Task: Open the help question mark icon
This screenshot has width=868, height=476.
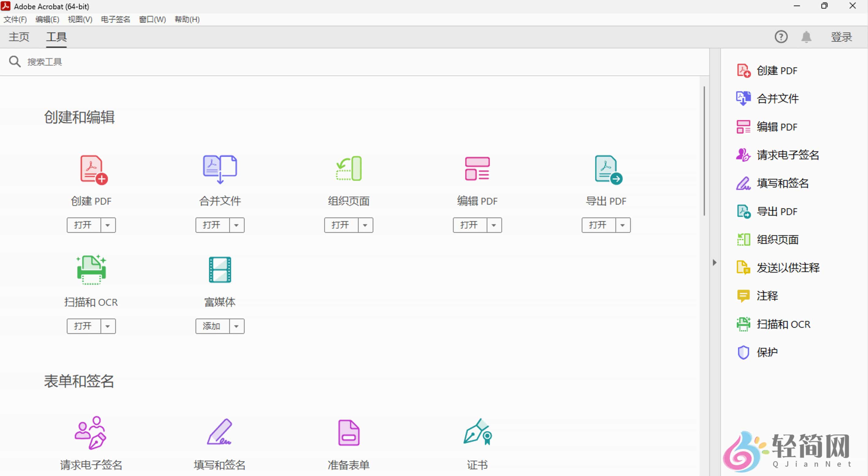Action: pyautogui.click(x=781, y=37)
